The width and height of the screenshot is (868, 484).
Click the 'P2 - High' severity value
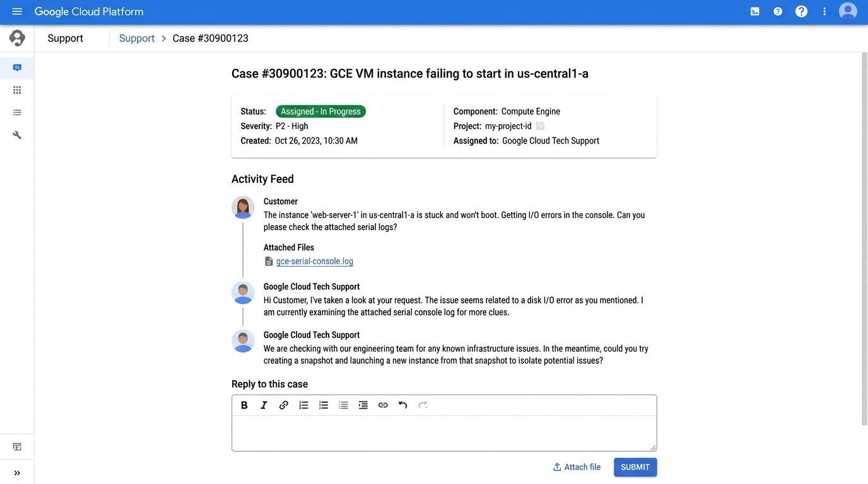[292, 126]
